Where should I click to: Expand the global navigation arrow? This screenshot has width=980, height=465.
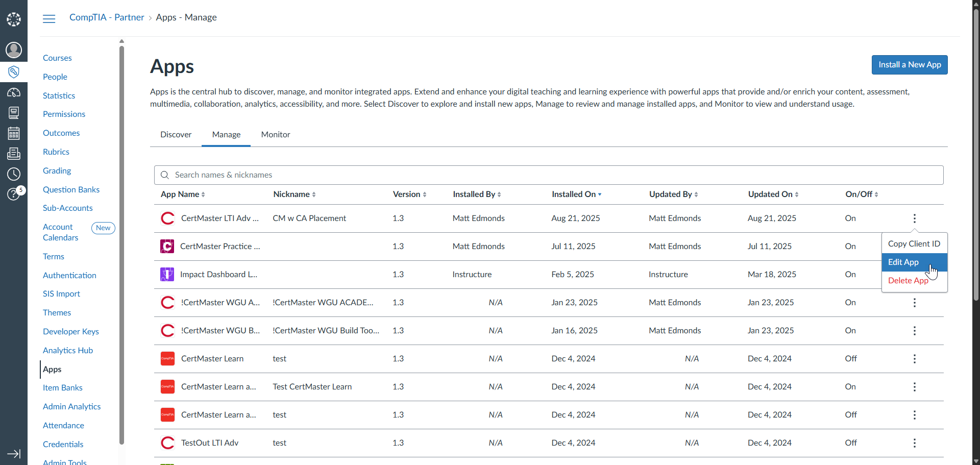[14, 454]
